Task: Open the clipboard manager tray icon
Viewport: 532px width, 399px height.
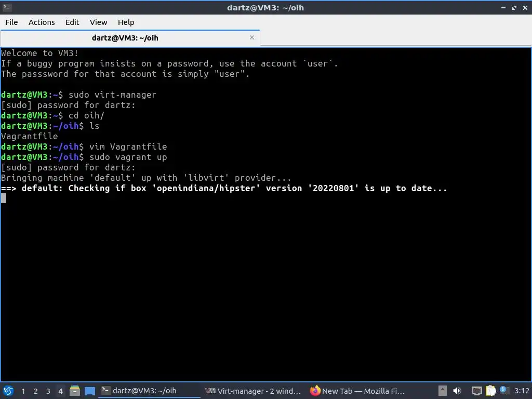Action: click(490, 391)
